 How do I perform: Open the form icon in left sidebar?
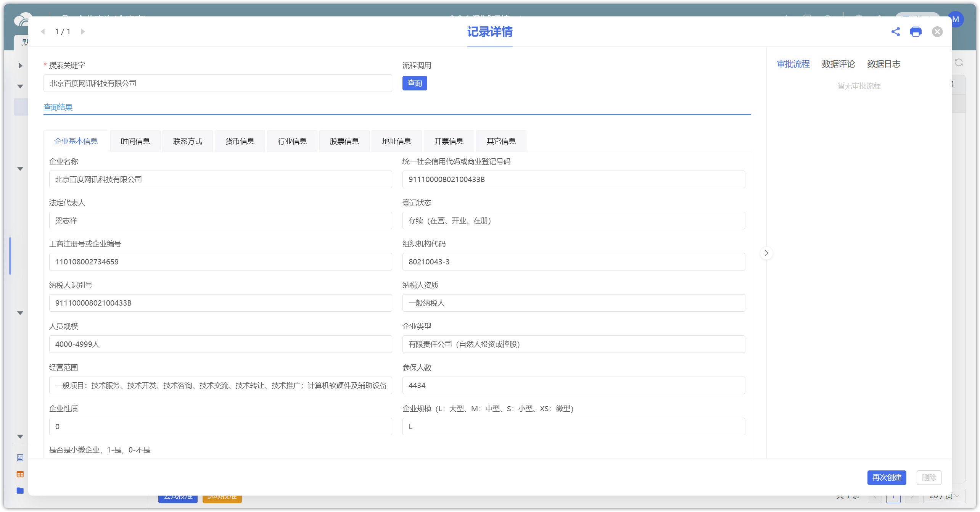coord(20,457)
